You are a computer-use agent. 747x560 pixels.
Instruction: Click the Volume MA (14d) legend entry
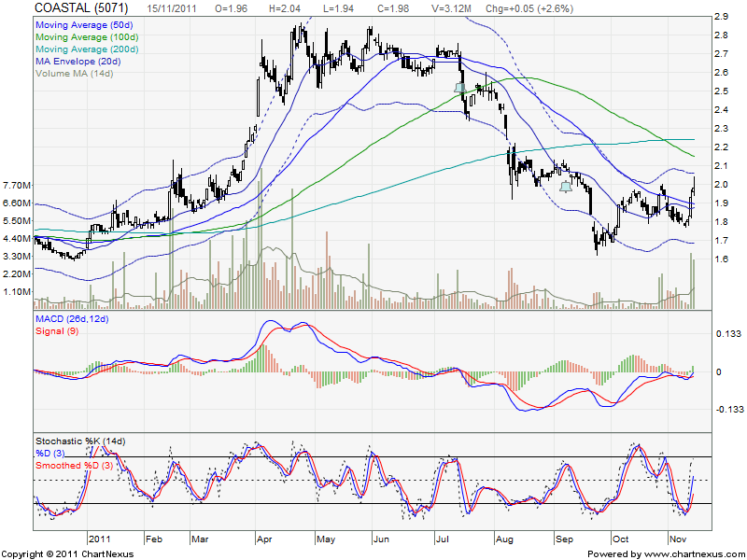pyautogui.click(x=77, y=76)
